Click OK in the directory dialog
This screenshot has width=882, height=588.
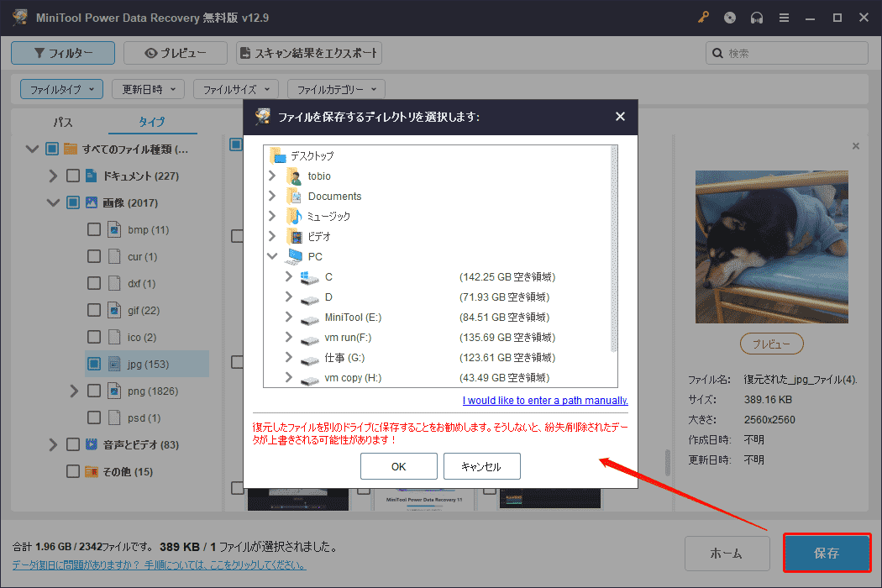pyautogui.click(x=399, y=466)
